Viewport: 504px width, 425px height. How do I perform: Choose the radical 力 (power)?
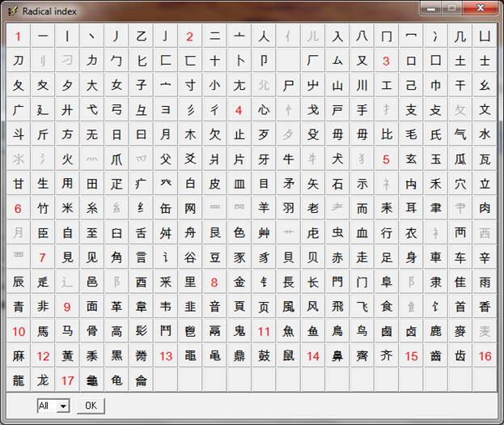92,61
